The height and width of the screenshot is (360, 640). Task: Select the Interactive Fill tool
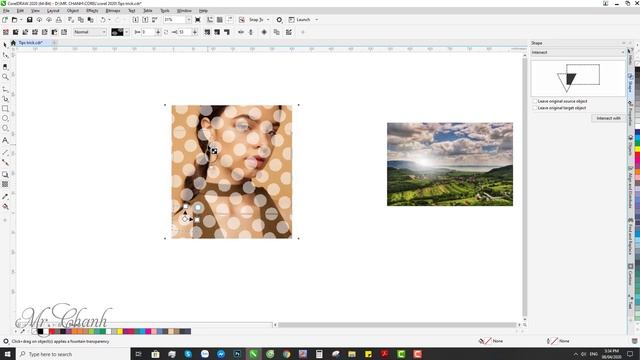pos(5,207)
